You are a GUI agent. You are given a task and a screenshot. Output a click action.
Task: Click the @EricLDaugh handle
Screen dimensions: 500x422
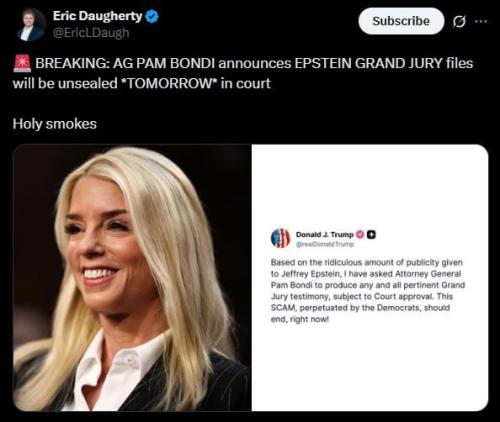(x=91, y=33)
